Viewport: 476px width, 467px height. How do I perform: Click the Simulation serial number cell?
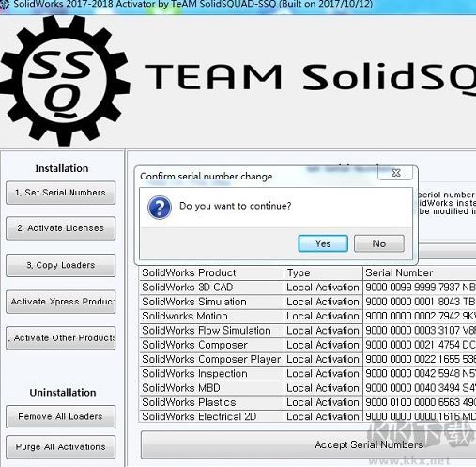[420, 302]
